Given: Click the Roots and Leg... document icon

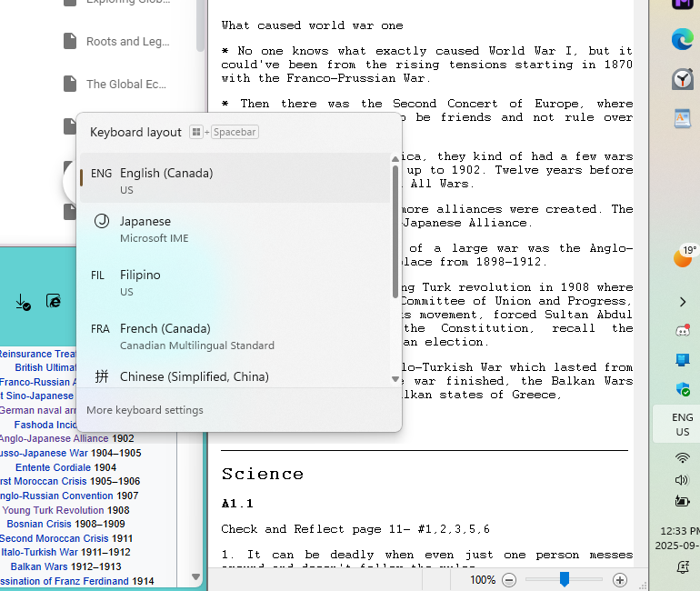Looking at the screenshot, I should [x=70, y=41].
